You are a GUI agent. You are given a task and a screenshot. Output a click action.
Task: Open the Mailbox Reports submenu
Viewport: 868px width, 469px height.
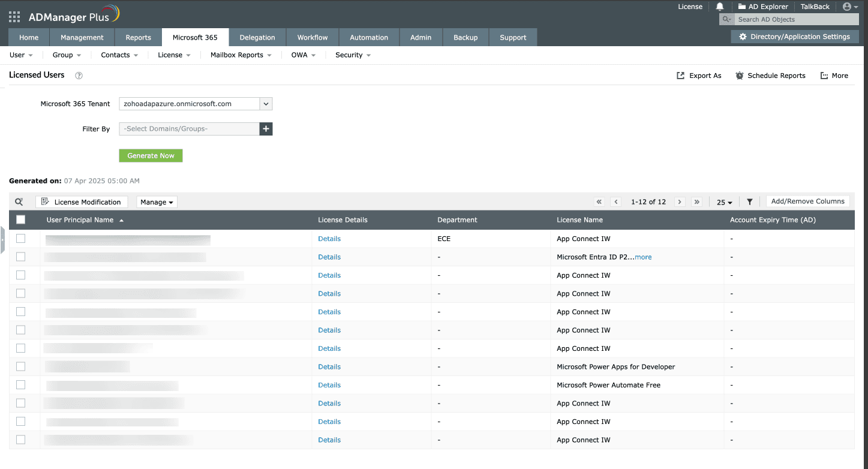click(241, 55)
